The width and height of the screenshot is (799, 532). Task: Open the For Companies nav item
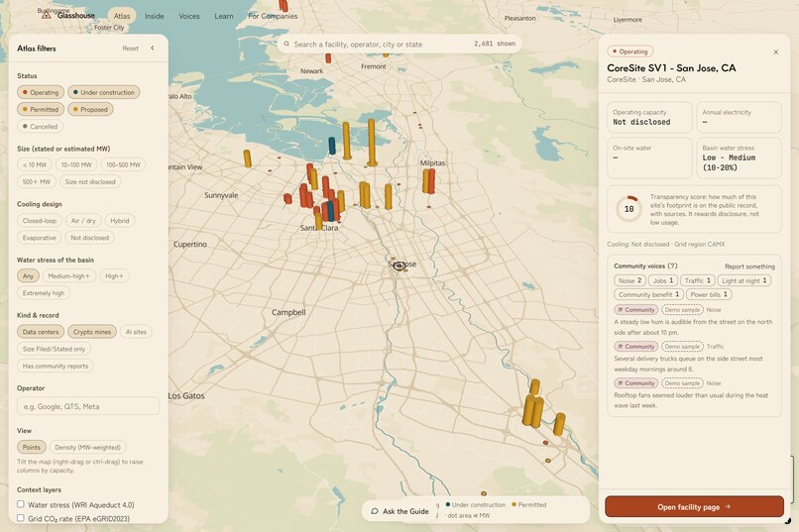(273, 16)
